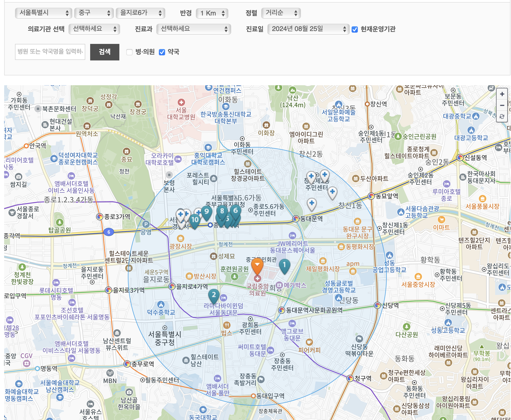Expand the 진료과 선택하세요 dropdown
Image resolution: width=511 pixels, height=420 pixels.
click(193, 29)
